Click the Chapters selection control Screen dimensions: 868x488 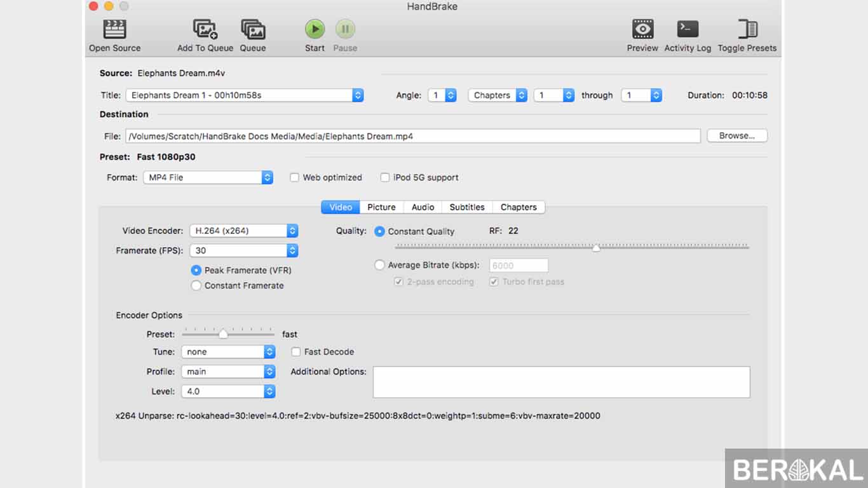(x=498, y=95)
